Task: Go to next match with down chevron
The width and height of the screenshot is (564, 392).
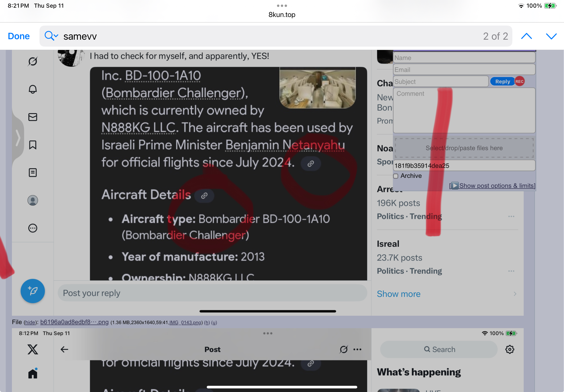Action: (551, 36)
